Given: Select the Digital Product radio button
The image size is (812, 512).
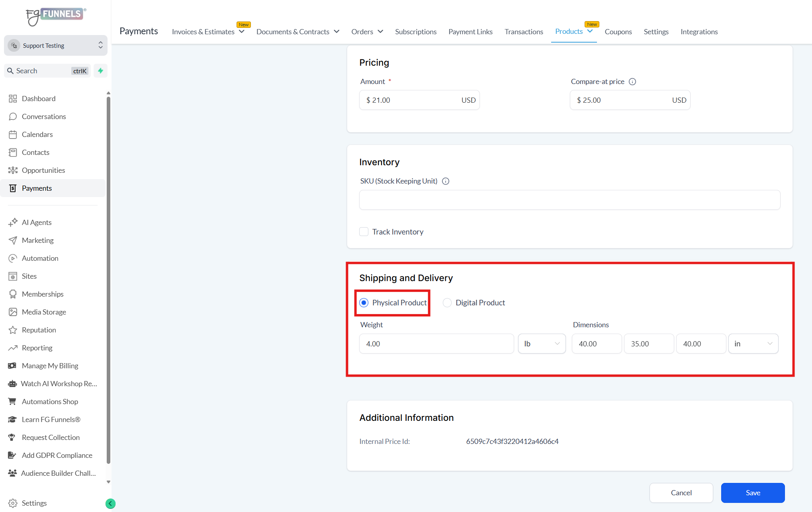Looking at the screenshot, I should click(447, 303).
